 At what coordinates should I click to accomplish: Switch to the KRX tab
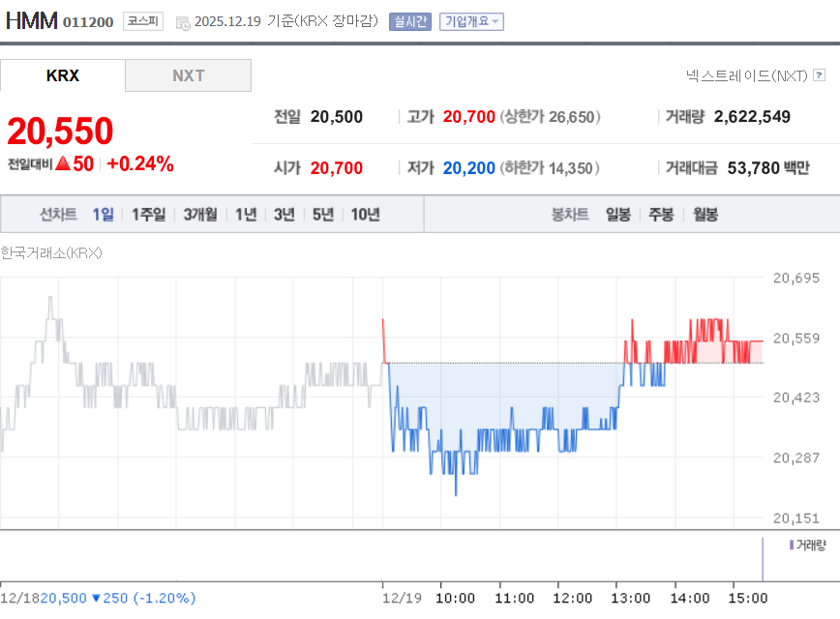click(63, 75)
